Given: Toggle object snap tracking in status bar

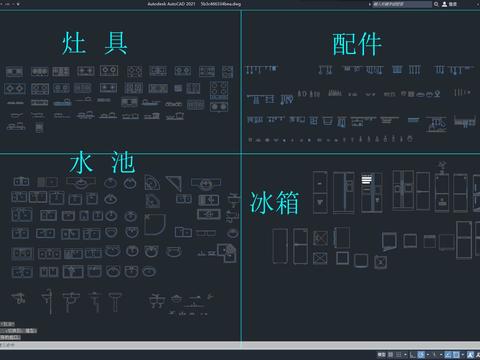Looking at the screenshot, I should coord(448,355).
